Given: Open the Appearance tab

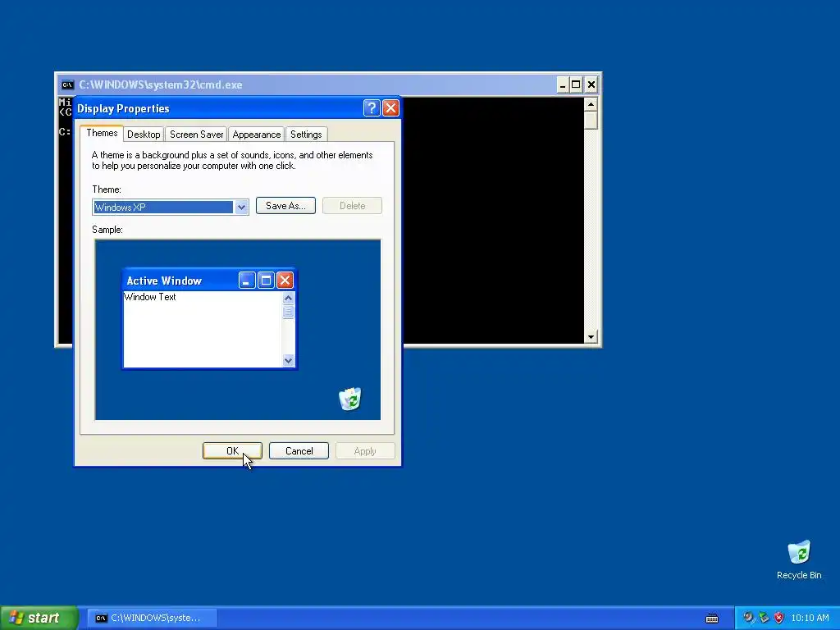Looking at the screenshot, I should (257, 135).
